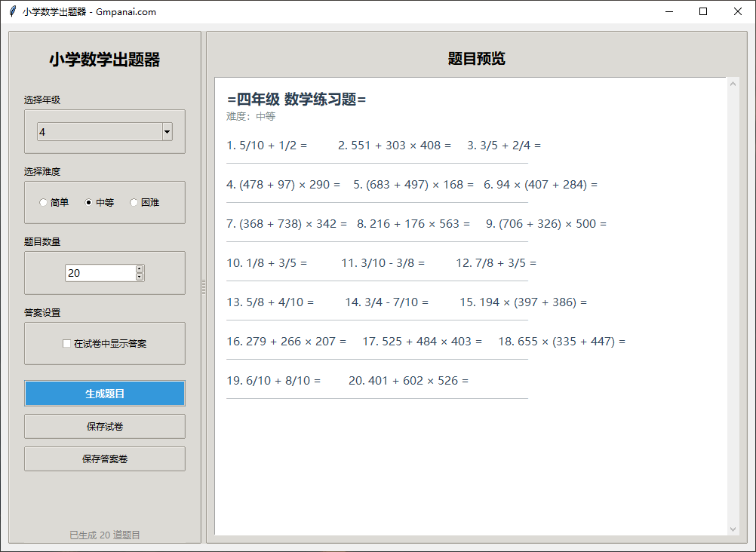Select the 简单 difficulty option
Viewport: 756px width, 552px height.
[x=44, y=202]
